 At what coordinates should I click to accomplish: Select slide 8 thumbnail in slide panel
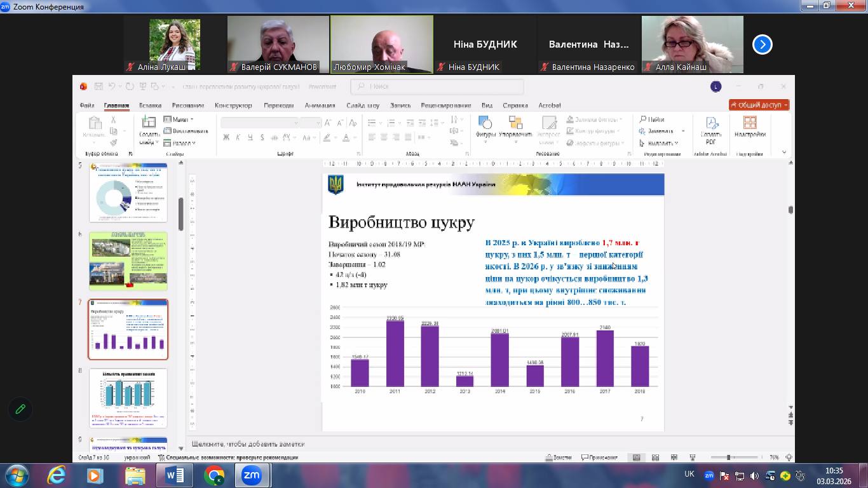[128, 398]
